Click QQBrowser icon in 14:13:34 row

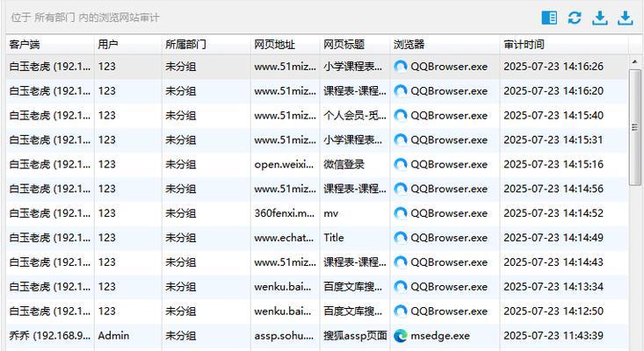coord(400,287)
